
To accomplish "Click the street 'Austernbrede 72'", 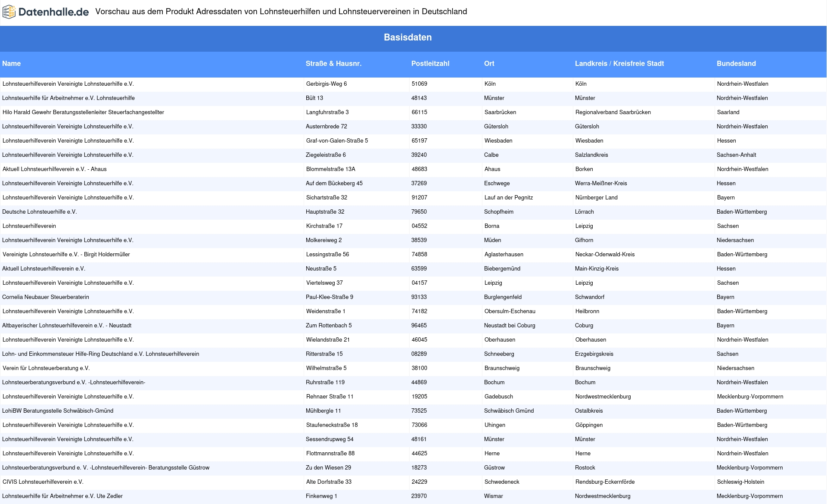I will coord(326,126).
